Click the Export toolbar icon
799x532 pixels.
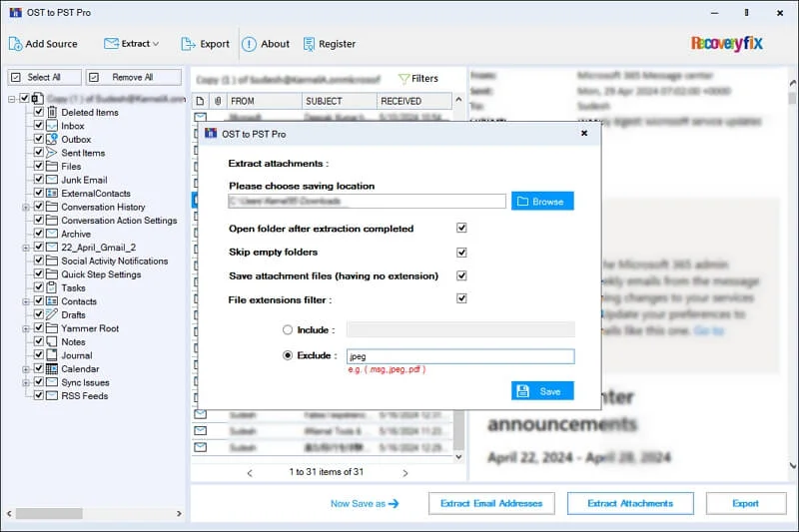[x=188, y=44]
